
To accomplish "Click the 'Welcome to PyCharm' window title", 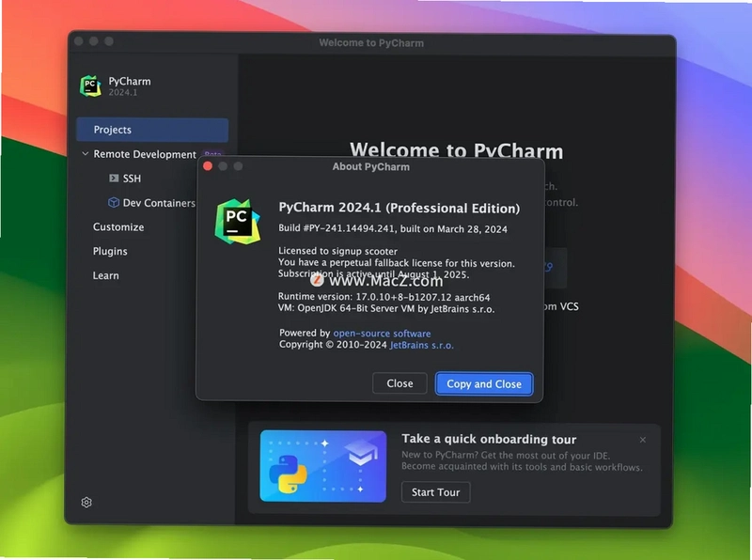I will pyautogui.click(x=371, y=43).
